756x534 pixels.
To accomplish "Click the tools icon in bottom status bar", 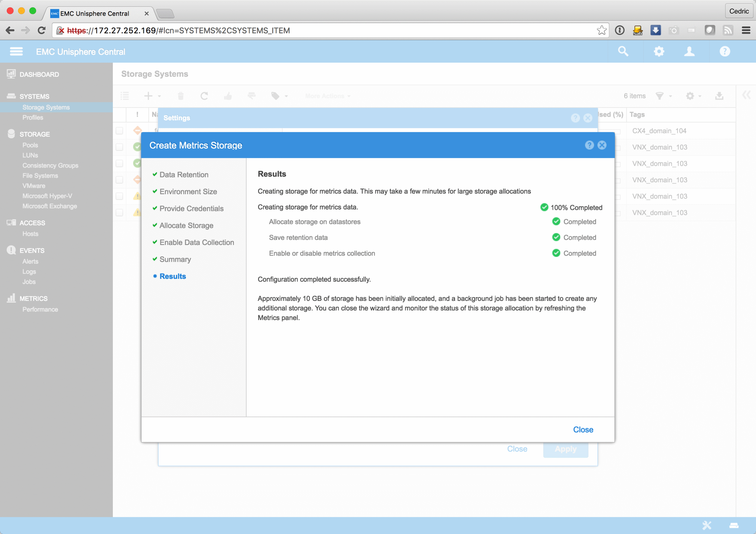I will pyautogui.click(x=707, y=525).
